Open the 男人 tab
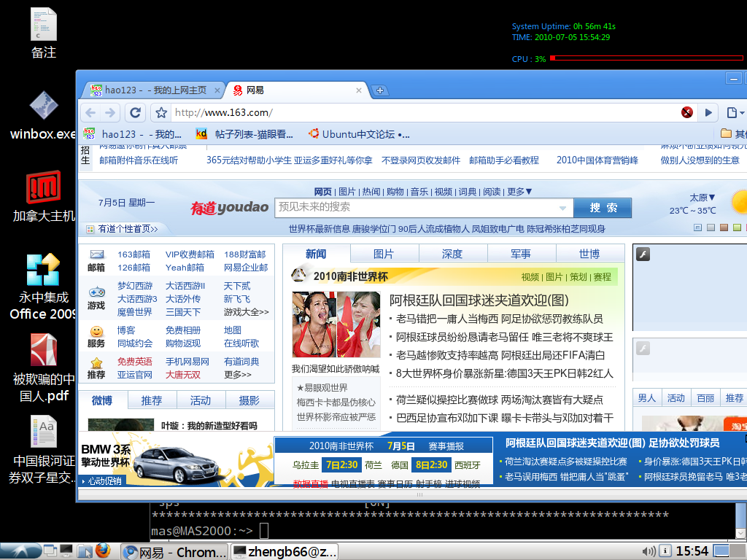Screen dimensions: 747x560 tap(647, 398)
